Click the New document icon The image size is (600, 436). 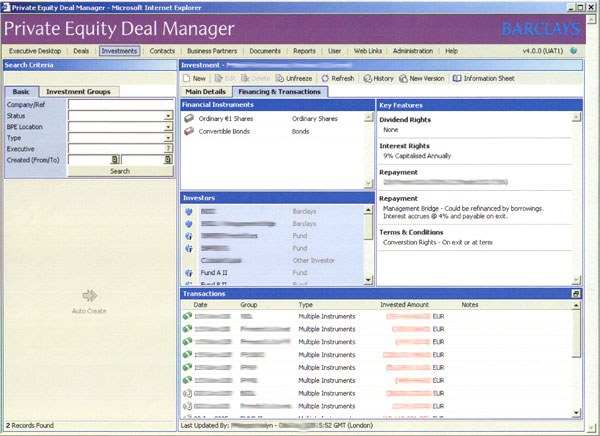coord(187,78)
